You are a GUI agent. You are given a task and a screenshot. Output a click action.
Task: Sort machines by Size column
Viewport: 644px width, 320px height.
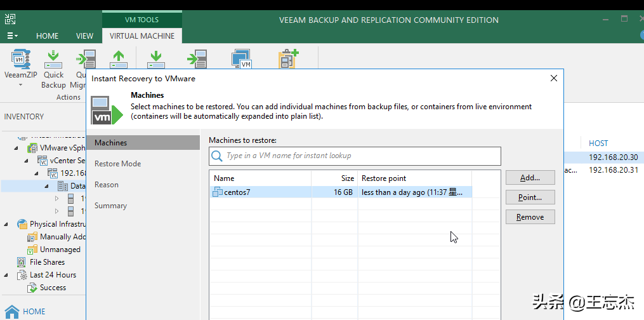click(334, 178)
